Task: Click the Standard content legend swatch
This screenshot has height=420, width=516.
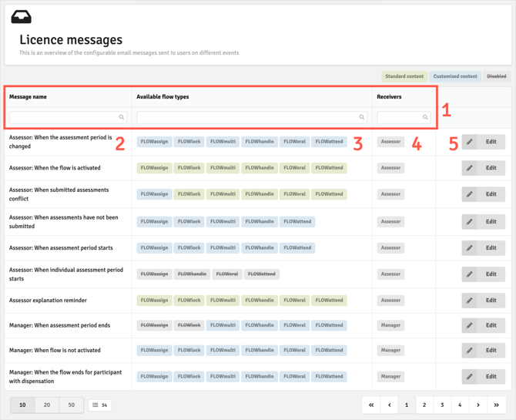Action: point(404,76)
